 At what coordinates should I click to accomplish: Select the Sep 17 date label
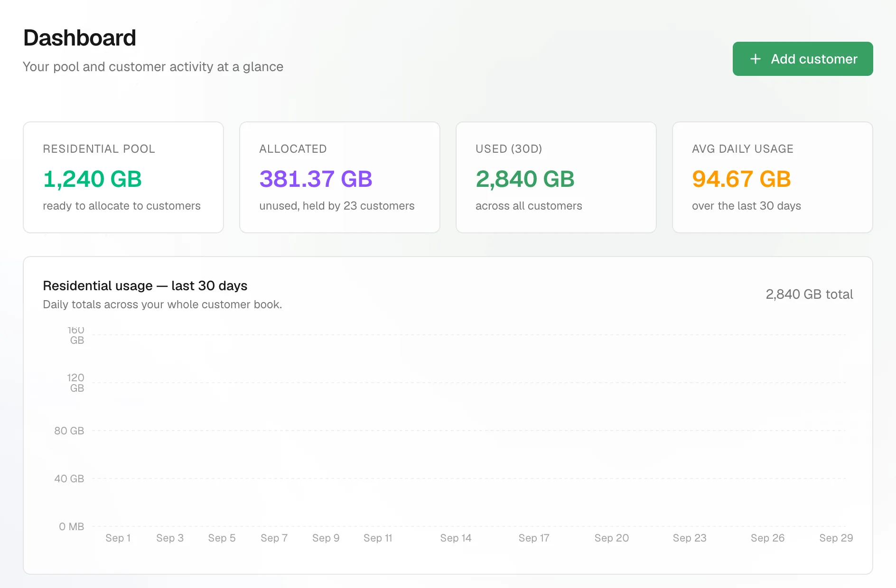(x=534, y=538)
